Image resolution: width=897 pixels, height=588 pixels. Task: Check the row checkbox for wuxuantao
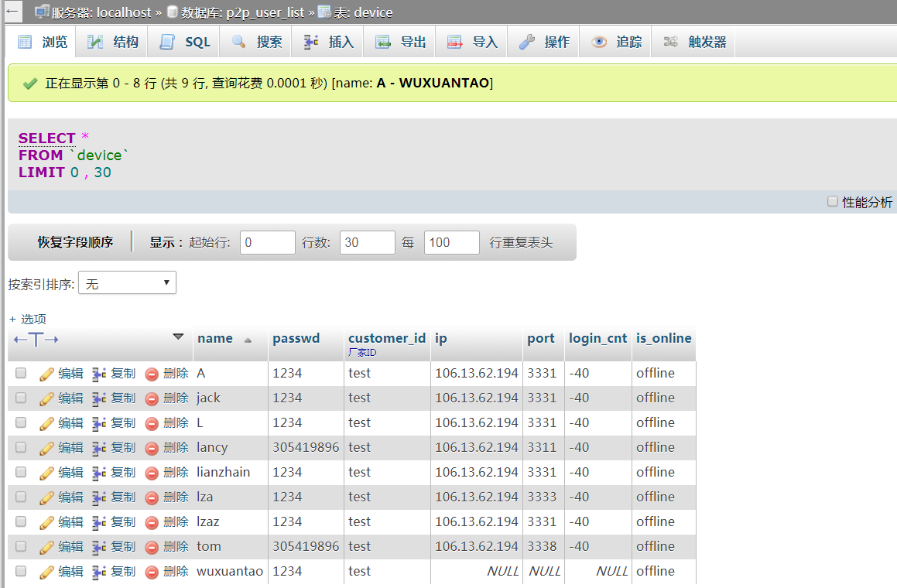[x=21, y=571]
